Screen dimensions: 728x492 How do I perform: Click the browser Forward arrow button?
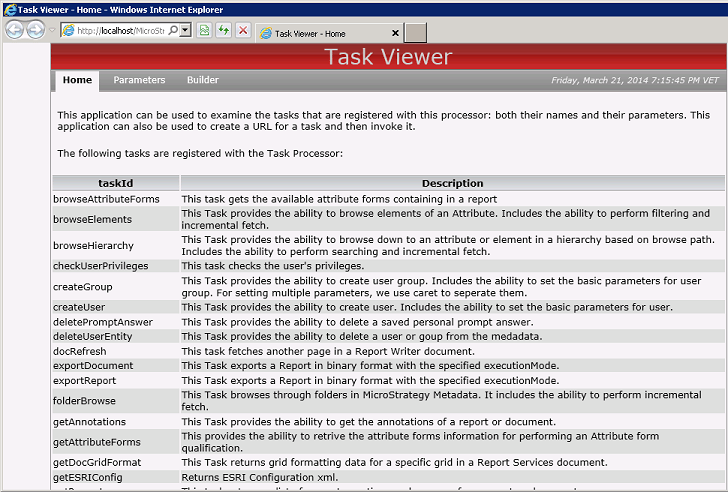37,30
